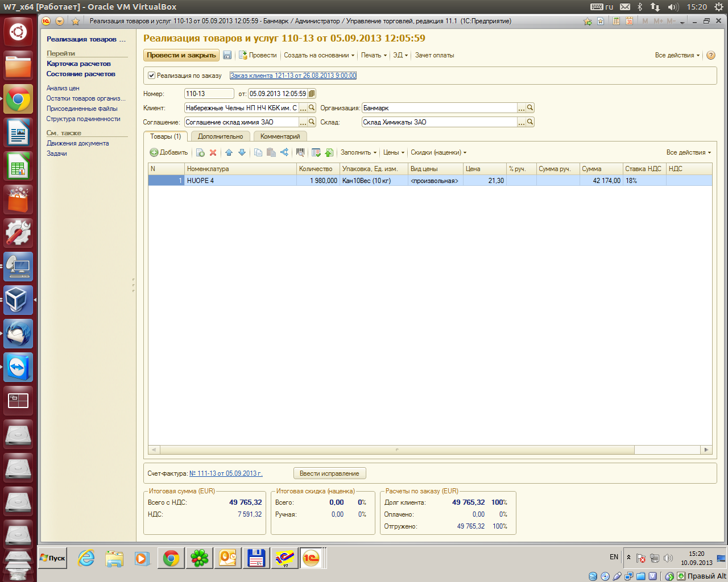Switch to the Дополнительно tab

click(x=221, y=136)
